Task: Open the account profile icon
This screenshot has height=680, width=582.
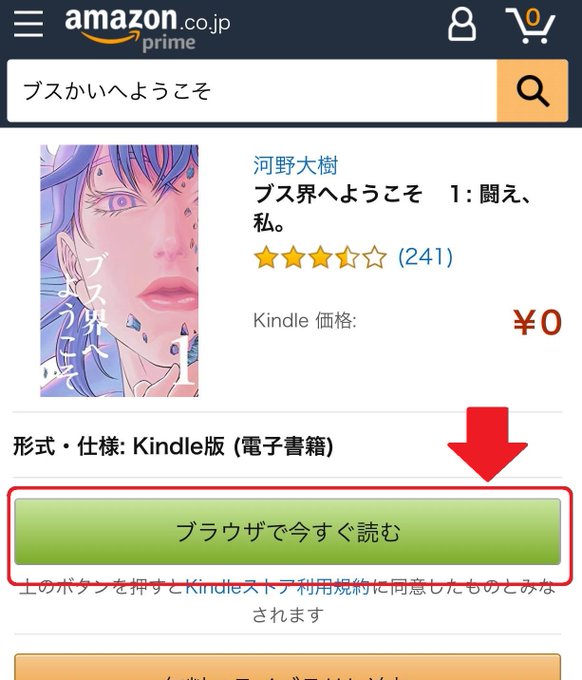Action: [461, 25]
